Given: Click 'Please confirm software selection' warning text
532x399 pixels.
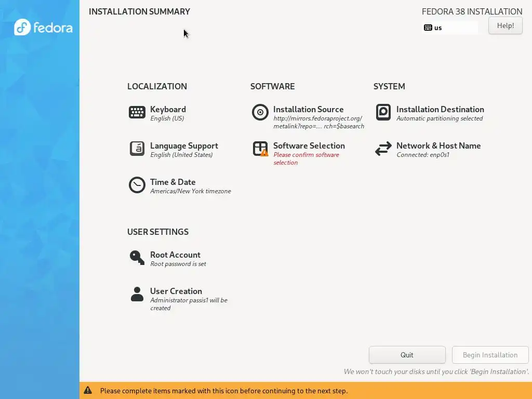Looking at the screenshot, I should click(x=306, y=158).
